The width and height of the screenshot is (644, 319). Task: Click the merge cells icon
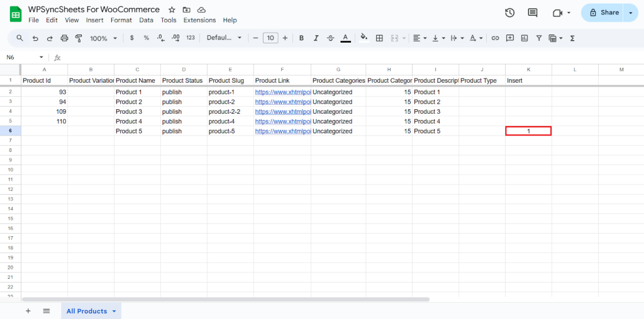(394, 38)
